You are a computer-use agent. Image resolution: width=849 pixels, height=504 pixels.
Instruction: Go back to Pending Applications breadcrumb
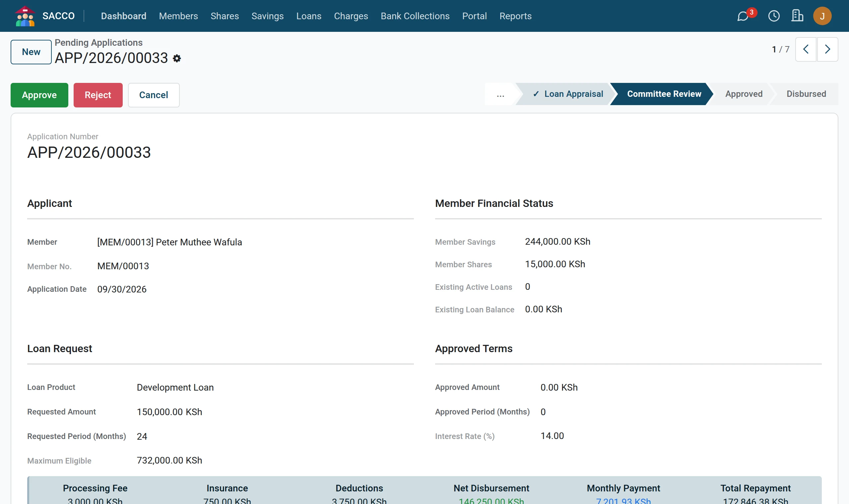[x=98, y=43]
